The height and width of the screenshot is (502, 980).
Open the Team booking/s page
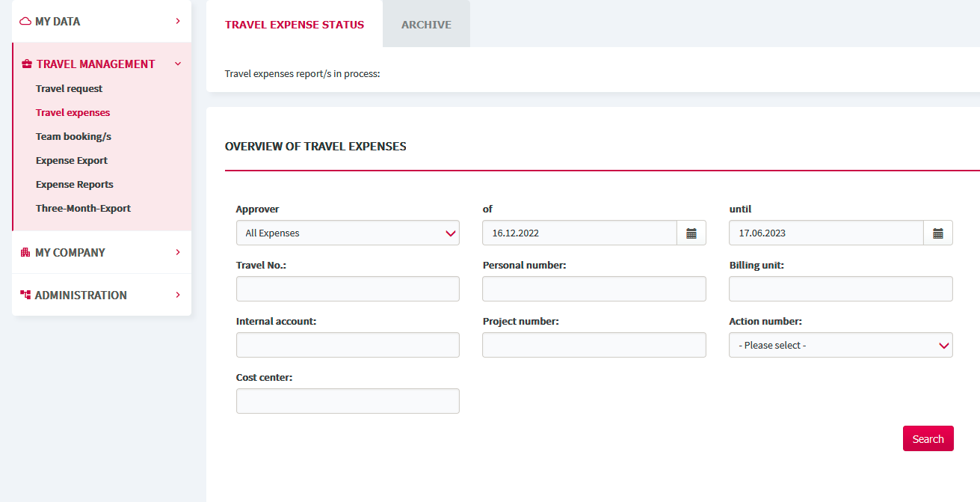[73, 136]
